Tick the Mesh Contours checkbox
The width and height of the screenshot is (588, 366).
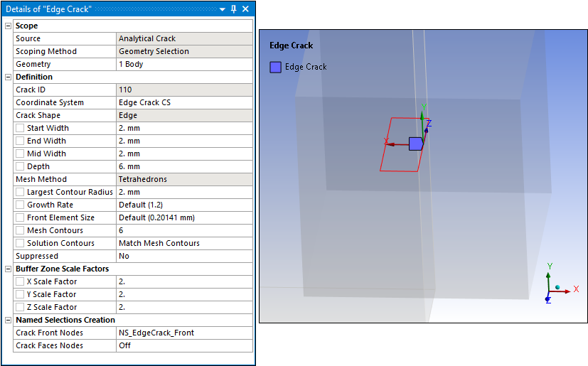pyautogui.click(x=20, y=230)
